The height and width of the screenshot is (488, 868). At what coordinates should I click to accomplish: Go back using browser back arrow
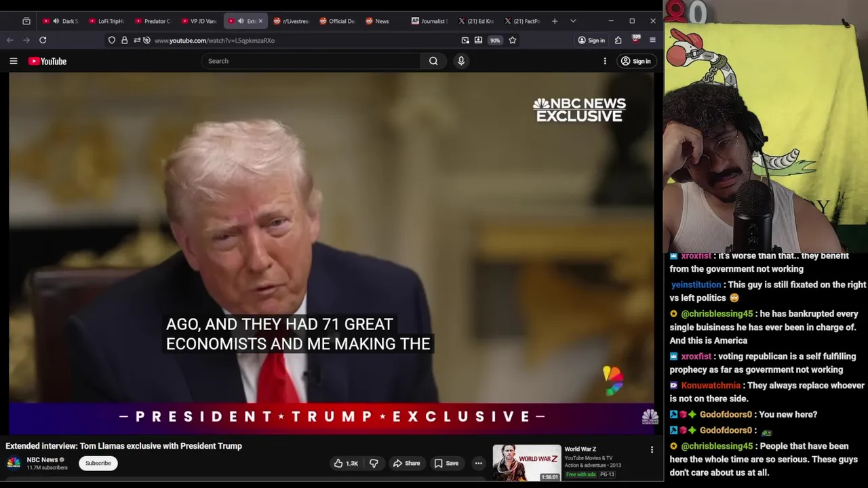point(10,40)
